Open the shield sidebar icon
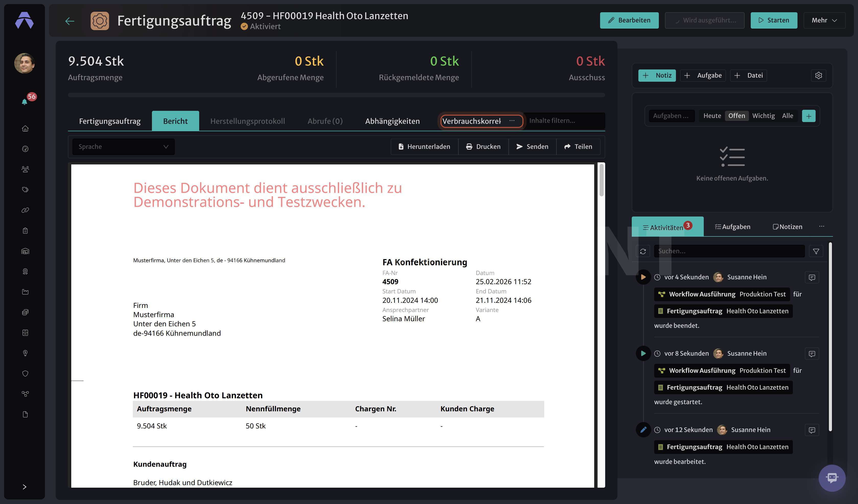This screenshot has height=504, width=858. pyautogui.click(x=25, y=374)
